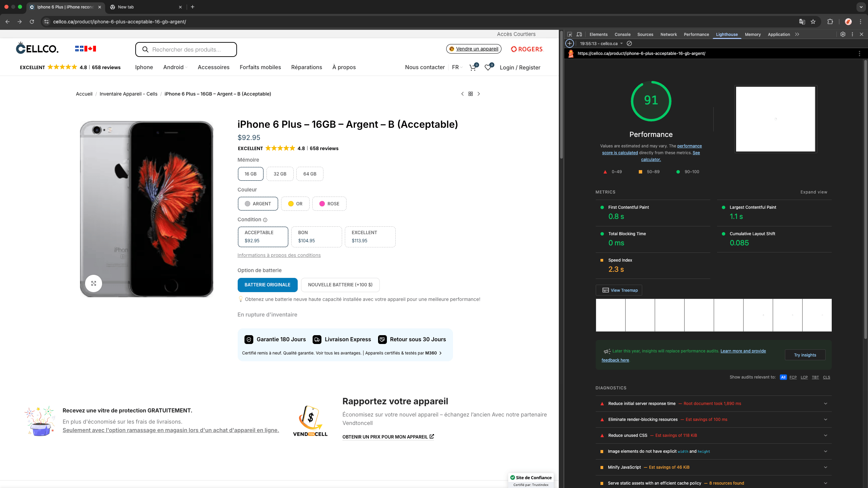The image size is (868, 488).
Task: Choose OR color option
Action: coord(295,204)
